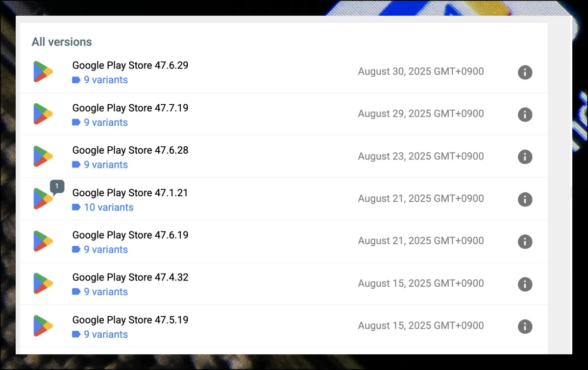Screen dimensions: 588x370
Task: Click the August 29, 2025 release date
Action: [420, 114]
